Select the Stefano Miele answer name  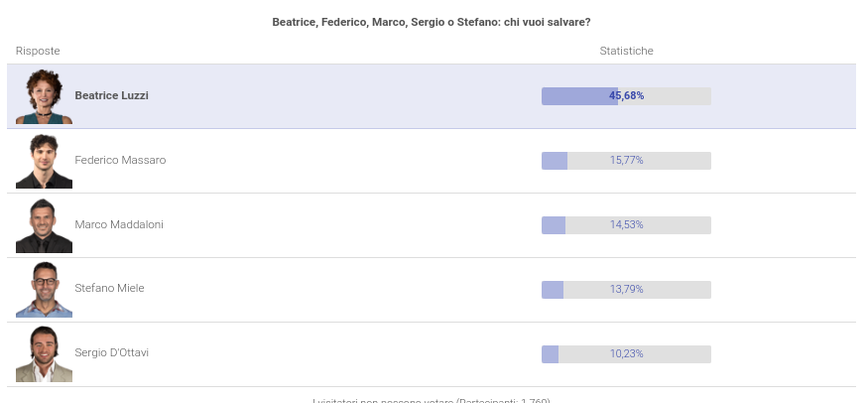click(x=109, y=288)
